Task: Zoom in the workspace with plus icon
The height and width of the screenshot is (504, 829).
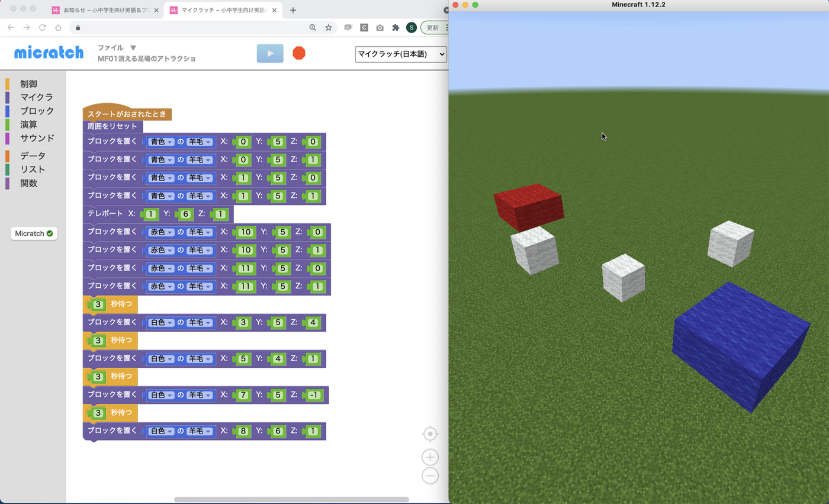Action: coord(430,457)
